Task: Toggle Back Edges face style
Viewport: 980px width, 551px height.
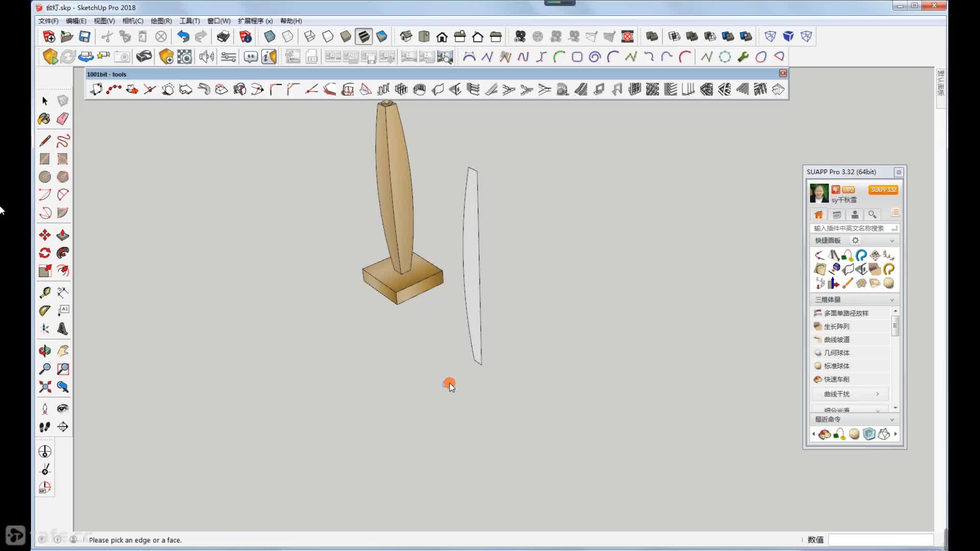Action: [x=288, y=36]
